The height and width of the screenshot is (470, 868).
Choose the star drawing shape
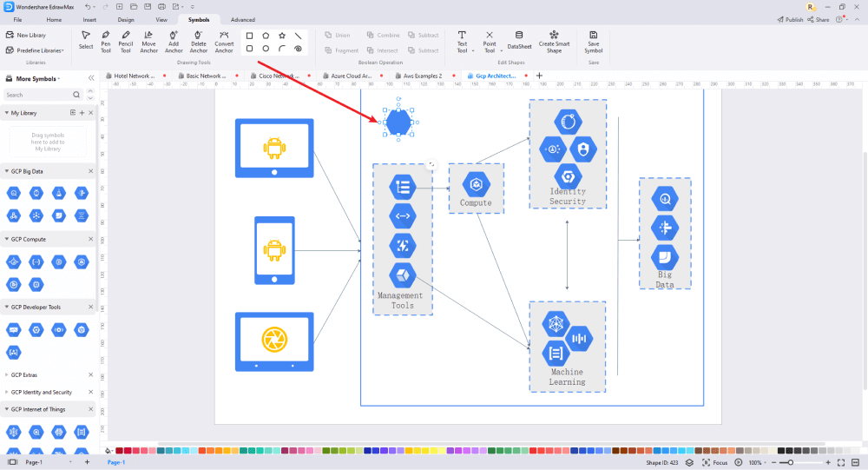point(282,36)
